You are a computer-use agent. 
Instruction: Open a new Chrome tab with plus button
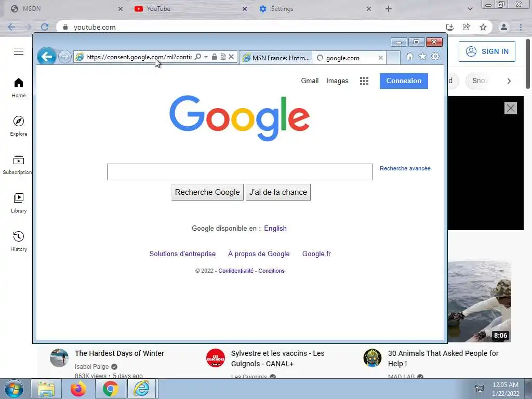(x=389, y=9)
